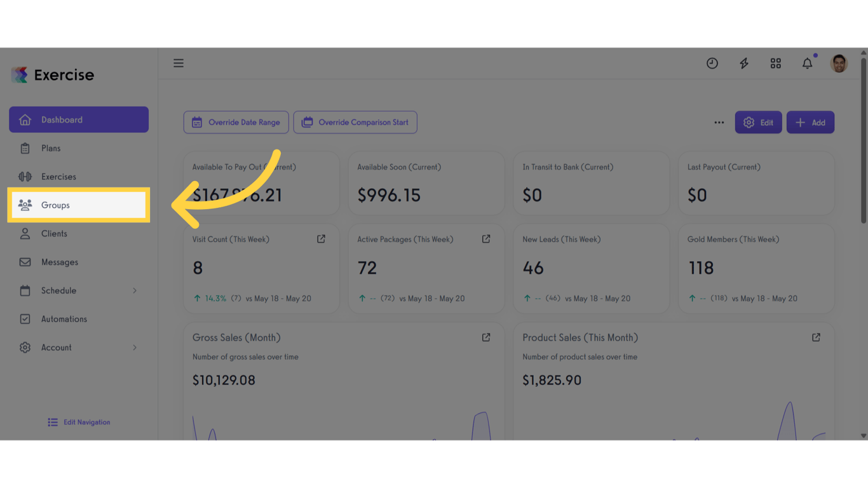Viewport: 868px width, 488px height.
Task: Click the Override Comparison Start button
Action: (x=355, y=123)
